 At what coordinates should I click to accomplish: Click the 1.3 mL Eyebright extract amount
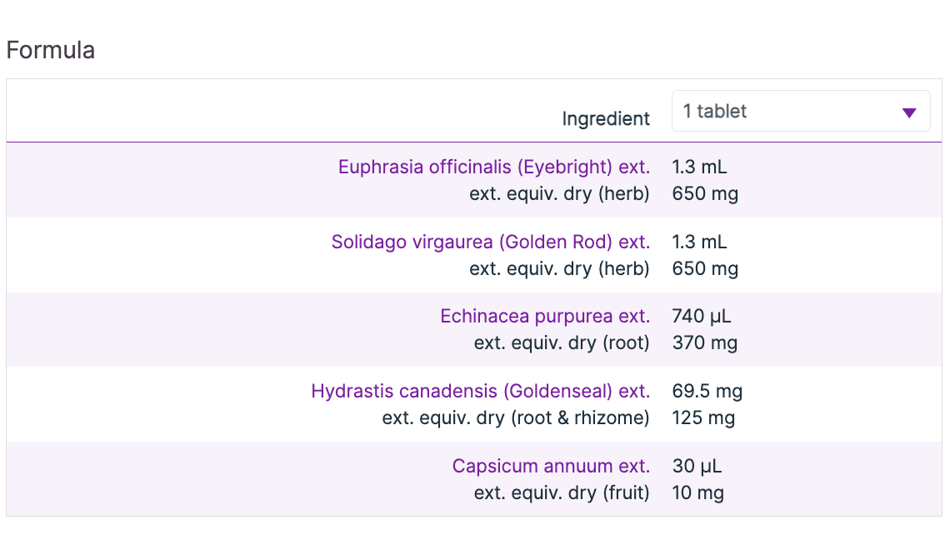700,167
